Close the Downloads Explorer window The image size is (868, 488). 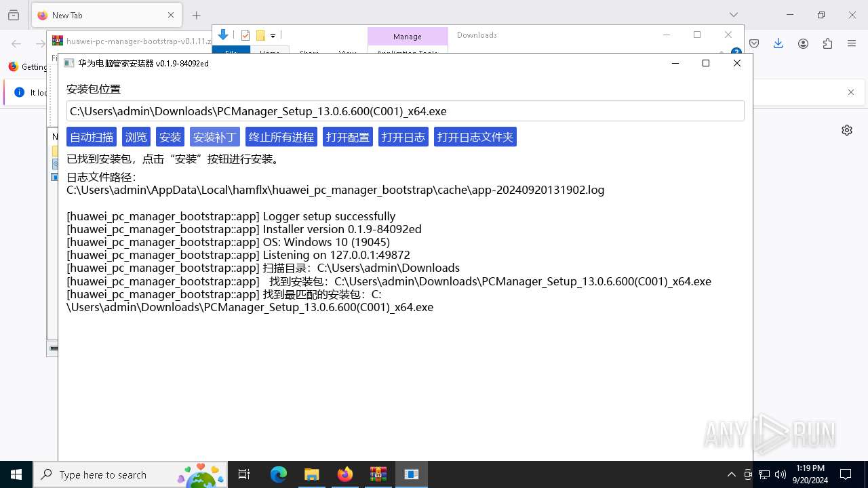tap(728, 35)
